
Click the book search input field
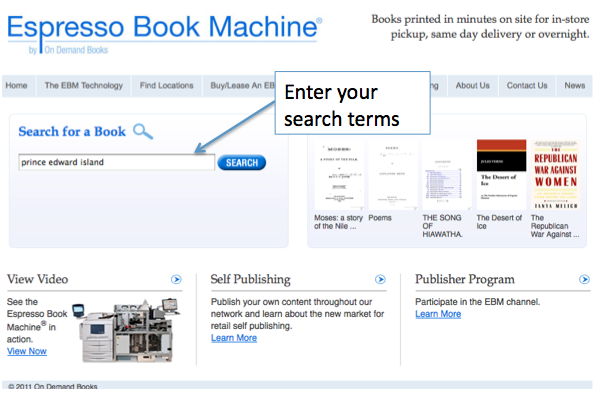[116, 162]
